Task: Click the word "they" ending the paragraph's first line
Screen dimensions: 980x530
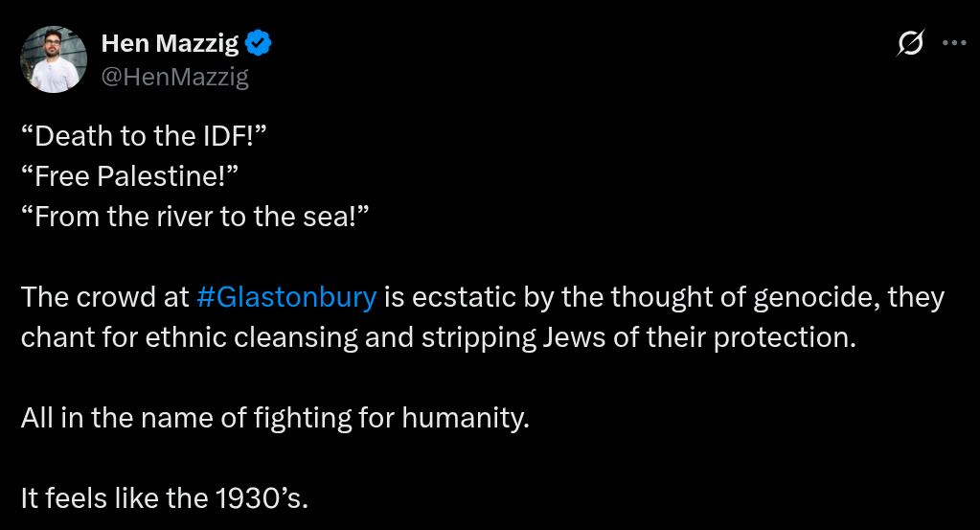Action: pos(915,297)
